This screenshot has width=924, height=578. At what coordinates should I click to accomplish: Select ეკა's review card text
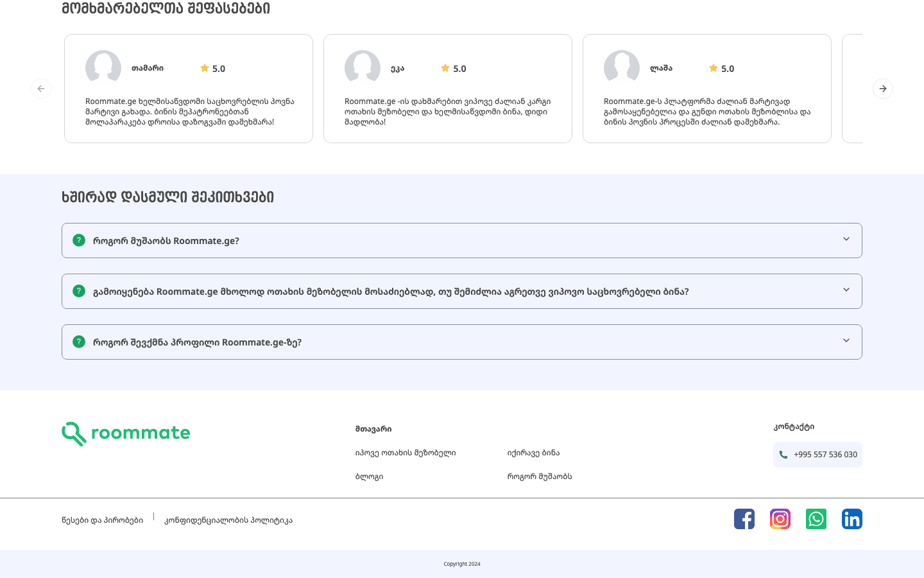(447, 112)
